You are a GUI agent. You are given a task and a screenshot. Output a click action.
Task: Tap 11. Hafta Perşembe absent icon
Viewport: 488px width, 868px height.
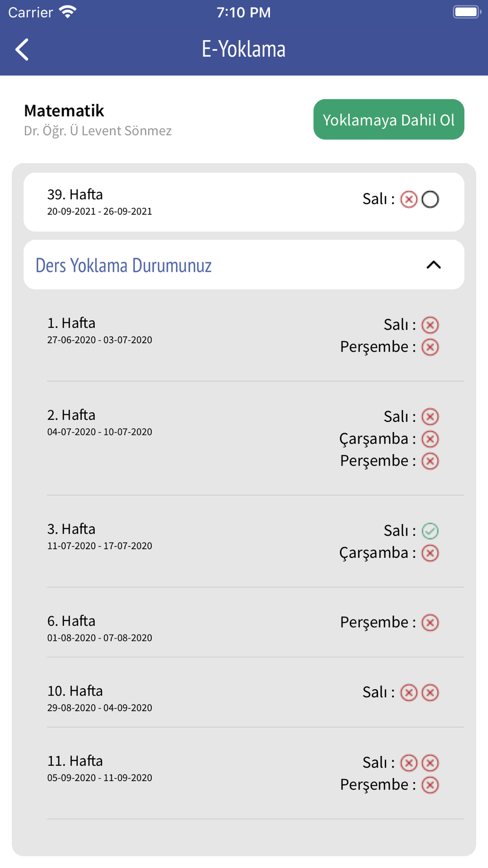(430, 785)
